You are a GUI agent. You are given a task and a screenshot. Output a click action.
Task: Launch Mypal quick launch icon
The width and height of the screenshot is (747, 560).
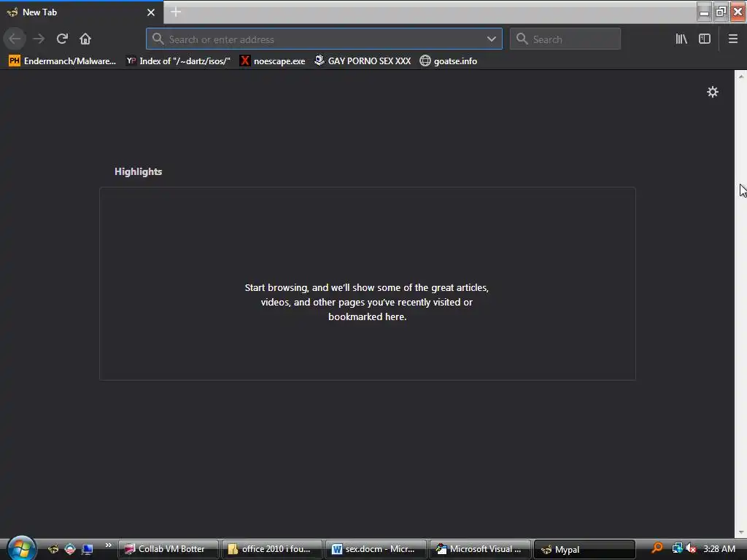tap(53, 549)
